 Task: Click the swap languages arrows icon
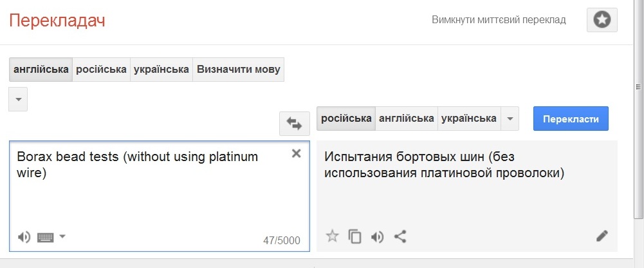(x=294, y=123)
